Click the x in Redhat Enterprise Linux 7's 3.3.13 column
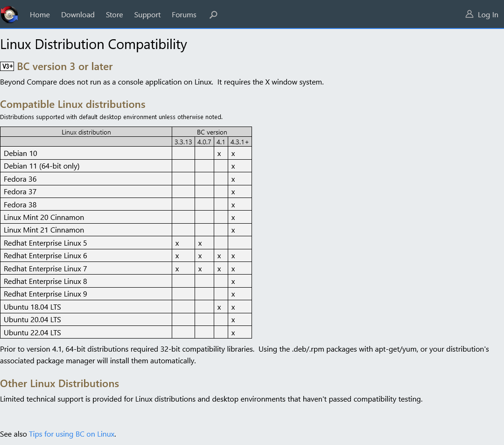Viewport: 504px width, 445px height. [177, 269]
